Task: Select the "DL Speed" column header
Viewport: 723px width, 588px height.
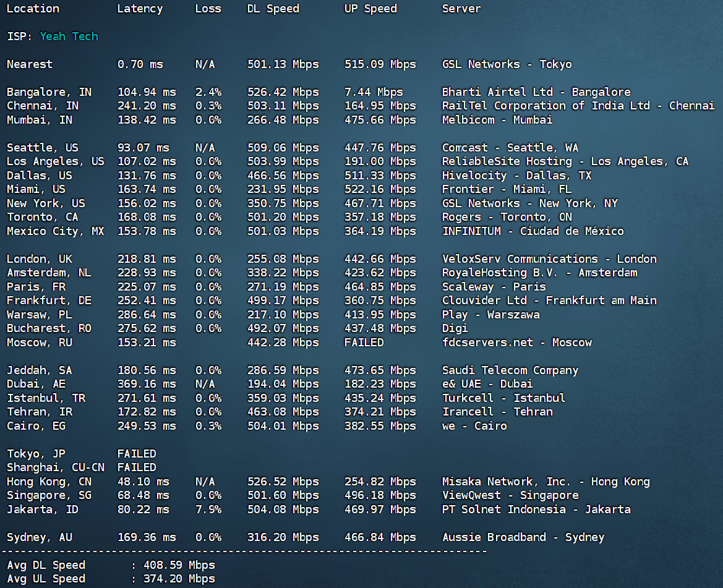Action: pos(273,9)
